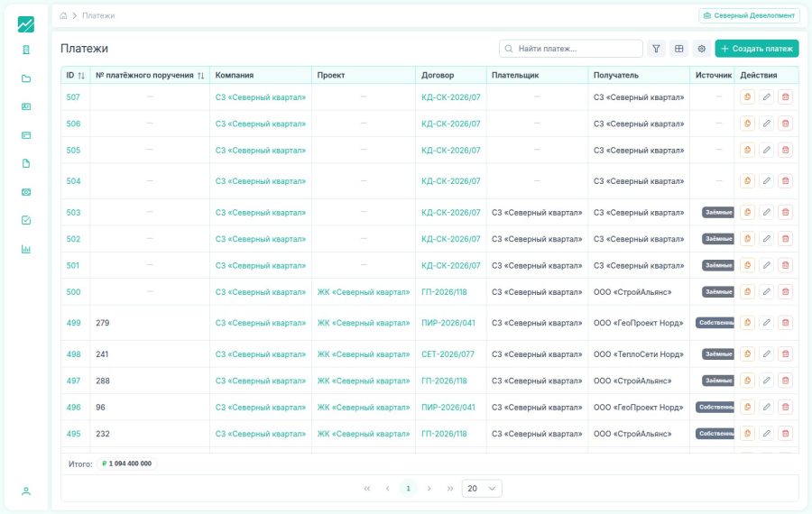Open the folder icon in sidebar

click(26, 78)
